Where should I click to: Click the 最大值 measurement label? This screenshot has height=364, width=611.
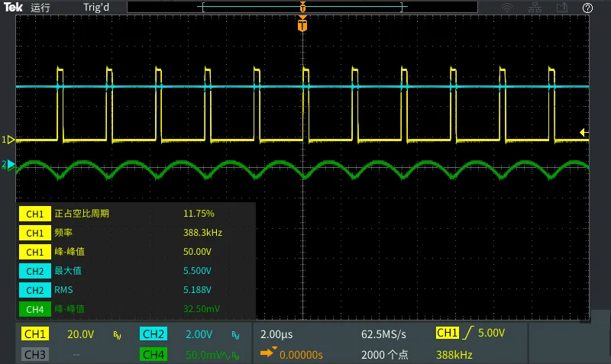pyautogui.click(x=68, y=271)
